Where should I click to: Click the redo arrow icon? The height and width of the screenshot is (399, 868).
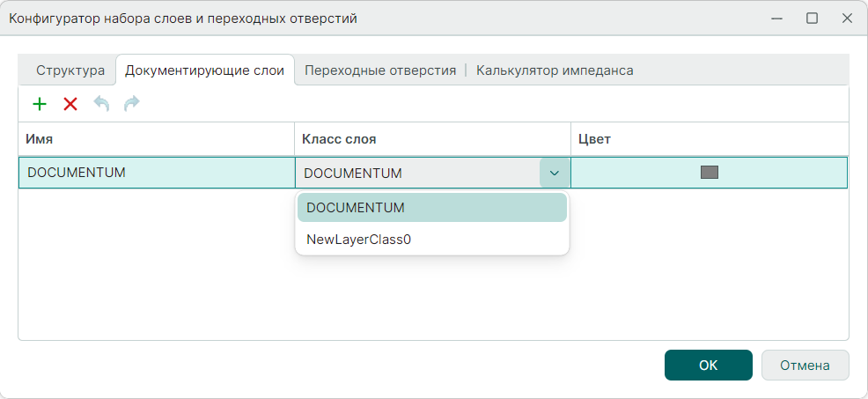(131, 104)
